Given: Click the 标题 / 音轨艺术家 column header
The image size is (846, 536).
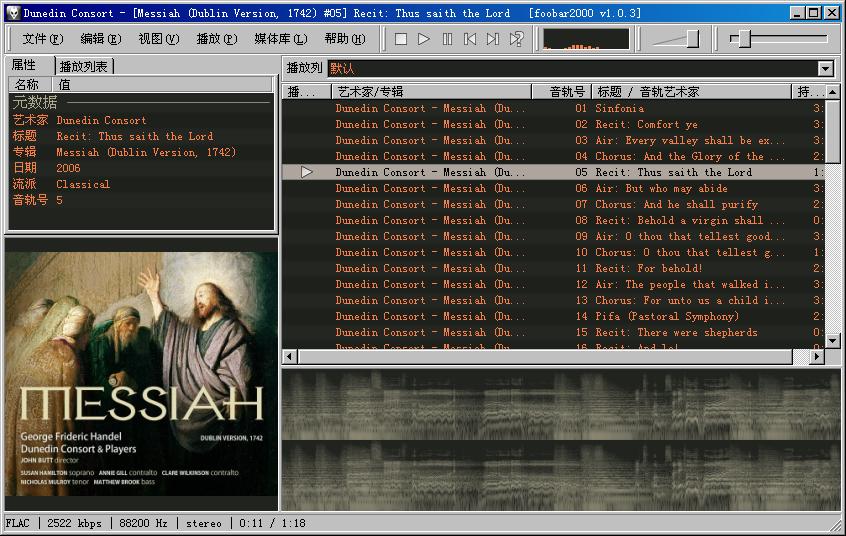Looking at the screenshot, I should point(692,92).
